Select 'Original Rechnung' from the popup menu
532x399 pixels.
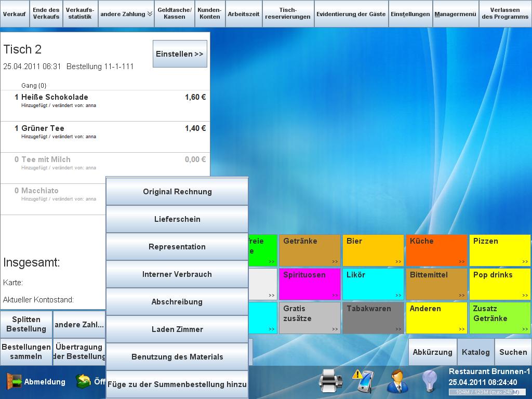point(177,192)
